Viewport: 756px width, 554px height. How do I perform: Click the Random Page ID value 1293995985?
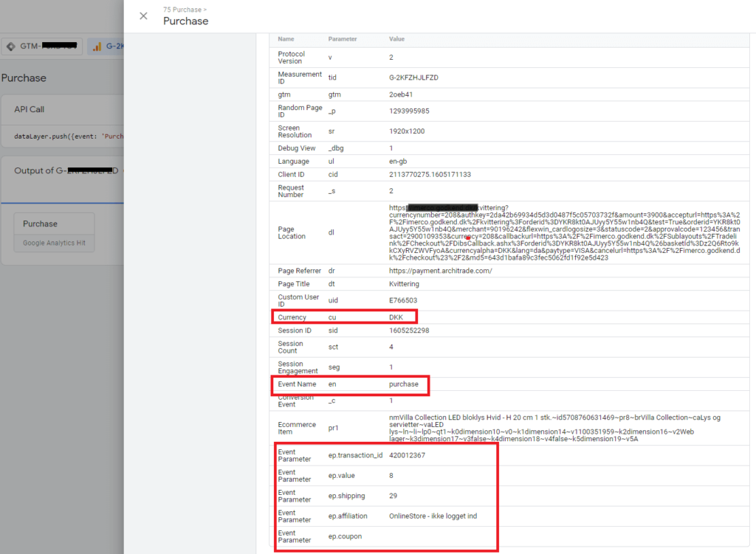pos(409,111)
